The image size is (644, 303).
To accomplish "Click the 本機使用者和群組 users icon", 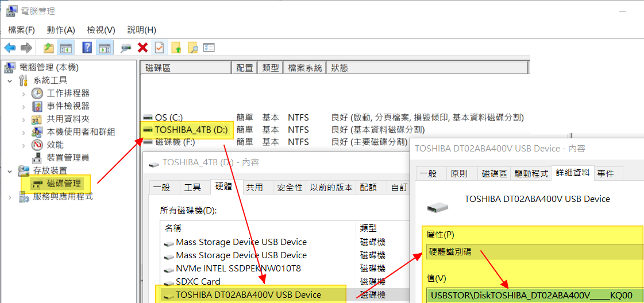I will point(37,132).
